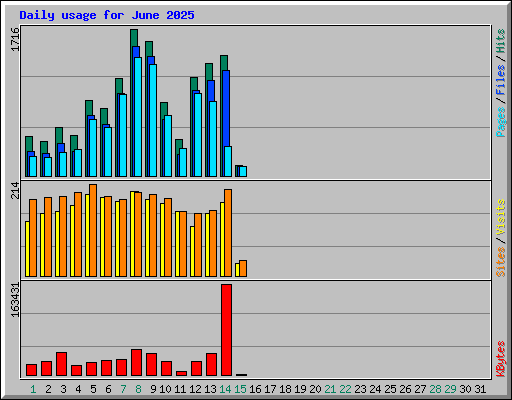This screenshot has width=512, height=400.
Task: Click day label 30 on the x-axis
Action: coord(465,389)
